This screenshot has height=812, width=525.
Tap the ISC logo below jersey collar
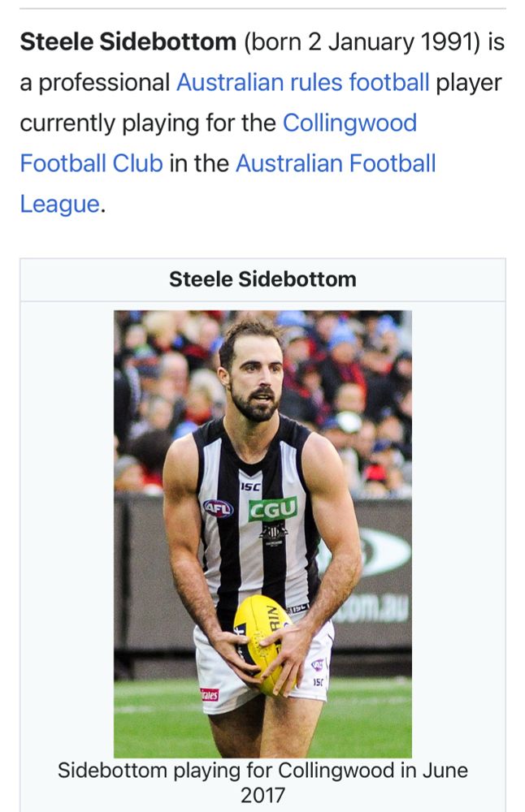click(x=251, y=486)
